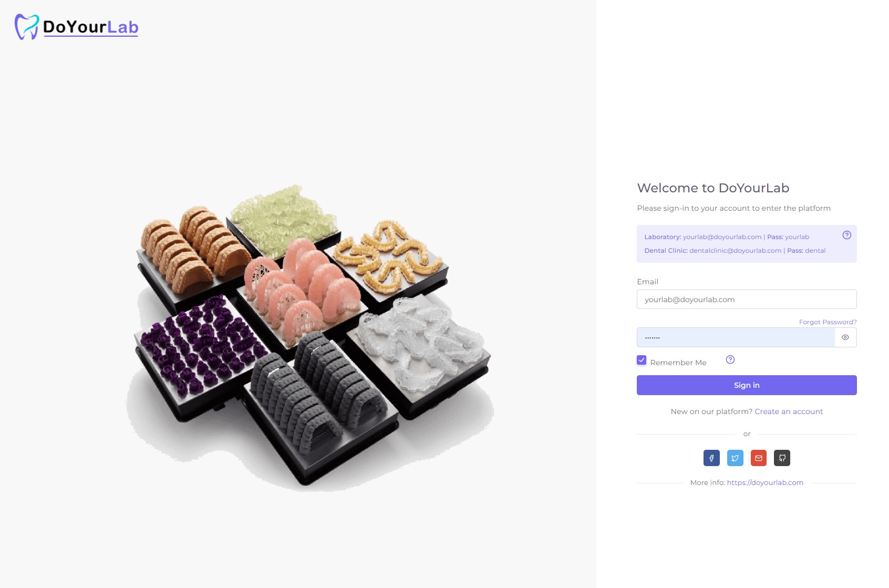Click the Dental Clinic credentials line
This screenshot has width=889, height=588.
(735, 251)
